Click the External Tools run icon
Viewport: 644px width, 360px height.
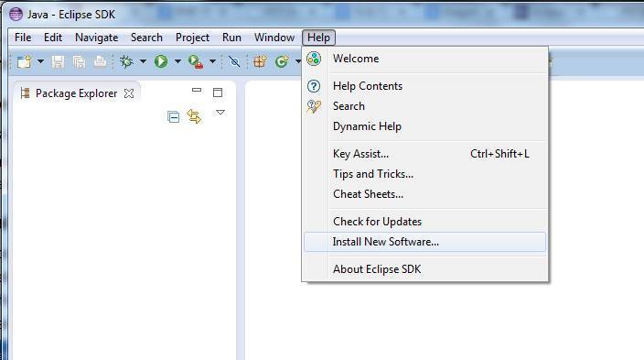click(x=196, y=61)
